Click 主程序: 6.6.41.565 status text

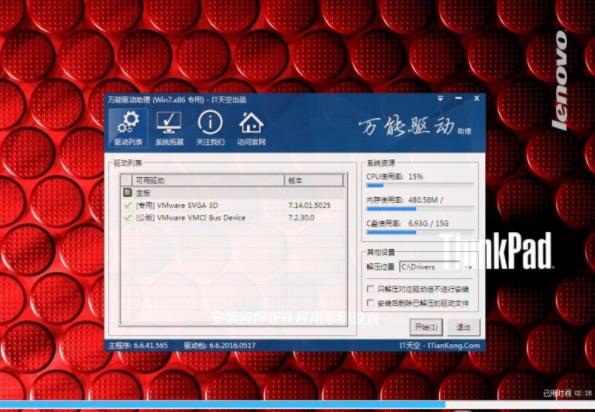138,346
